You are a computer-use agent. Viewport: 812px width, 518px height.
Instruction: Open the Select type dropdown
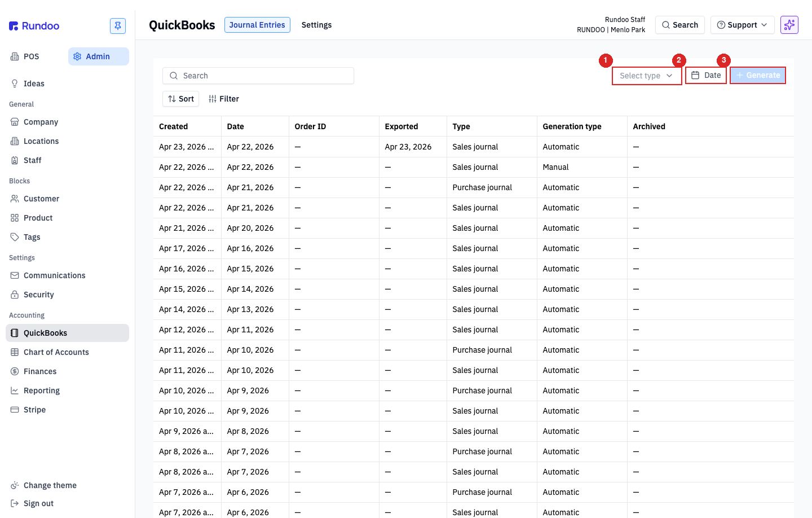point(647,76)
